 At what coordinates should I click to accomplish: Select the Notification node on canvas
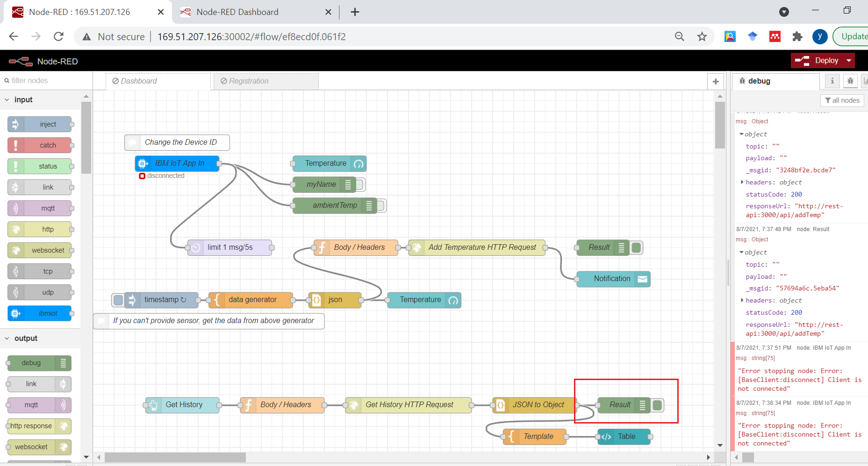click(613, 279)
